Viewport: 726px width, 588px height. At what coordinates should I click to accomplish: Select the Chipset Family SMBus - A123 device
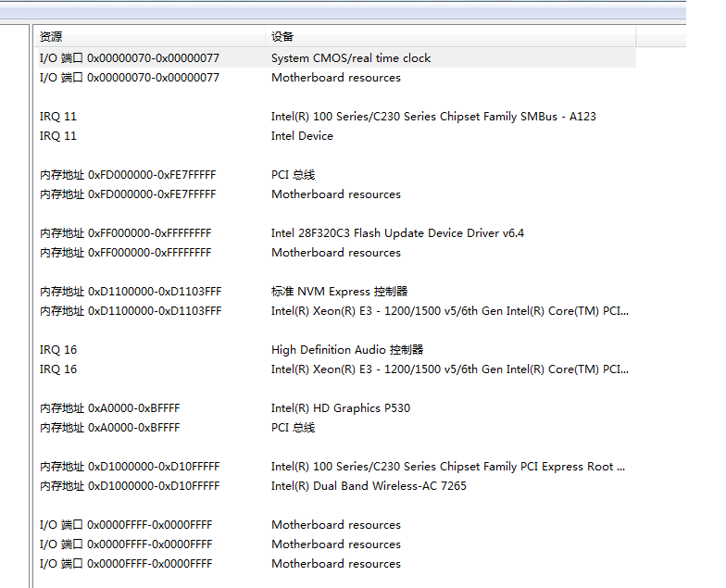click(433, 117)
